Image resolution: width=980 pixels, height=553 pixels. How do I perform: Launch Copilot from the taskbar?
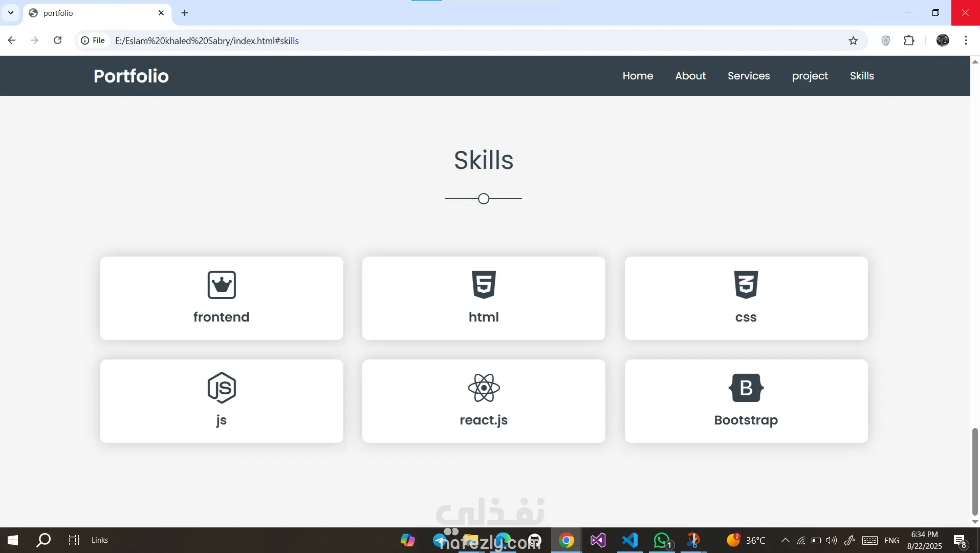408,540
